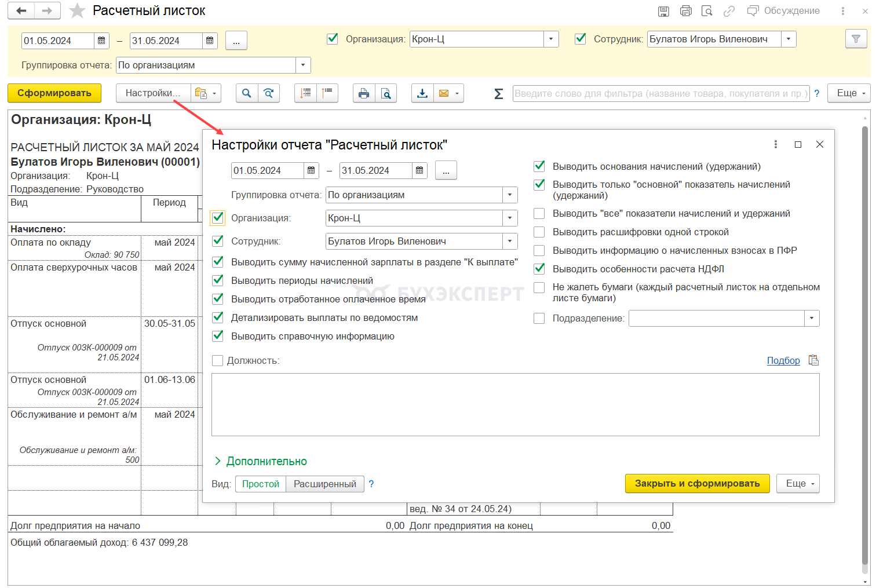Click the favorites star next to the title
The height and width of the screenshot is (588, 876).
(77, 11)
